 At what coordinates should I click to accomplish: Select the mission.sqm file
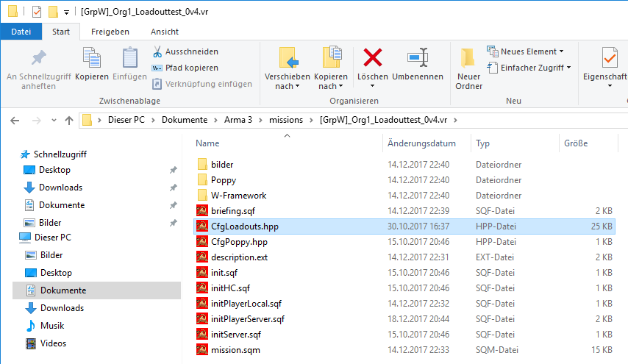click(235, 350)
